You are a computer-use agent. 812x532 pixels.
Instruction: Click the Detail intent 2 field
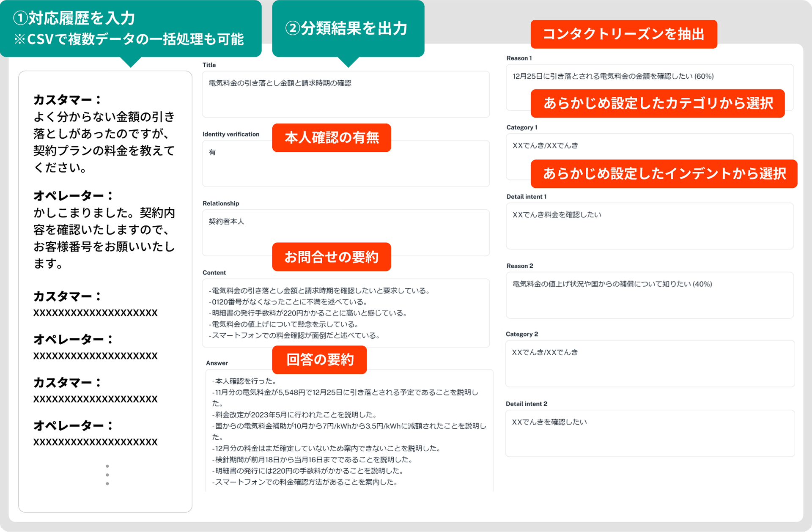(x=649, y=433)
